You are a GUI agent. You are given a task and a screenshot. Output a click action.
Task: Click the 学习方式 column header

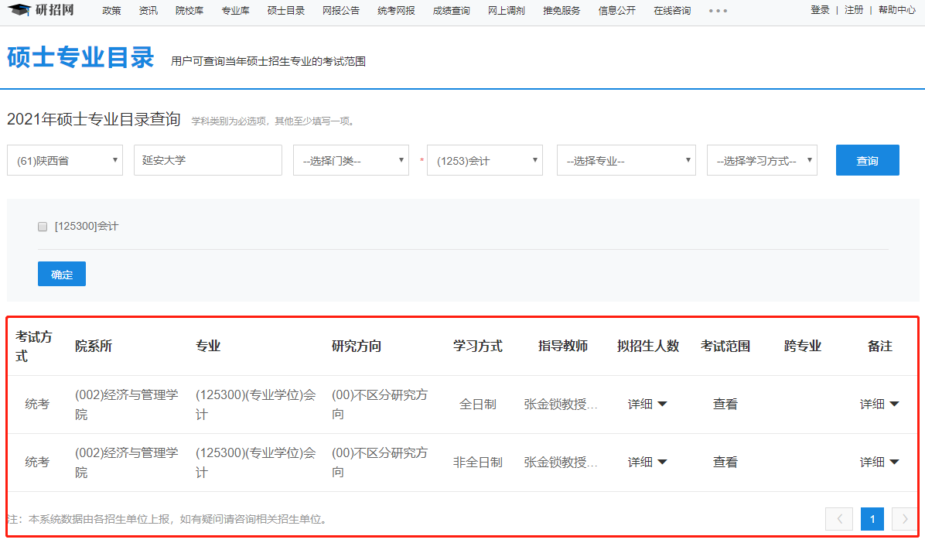(x=478, y=347)
